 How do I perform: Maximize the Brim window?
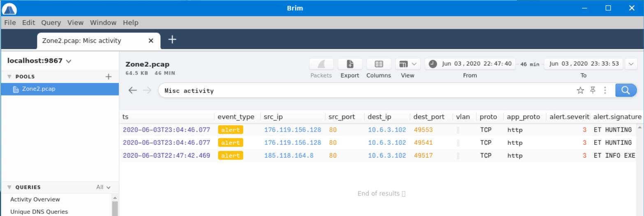(608, 8)
